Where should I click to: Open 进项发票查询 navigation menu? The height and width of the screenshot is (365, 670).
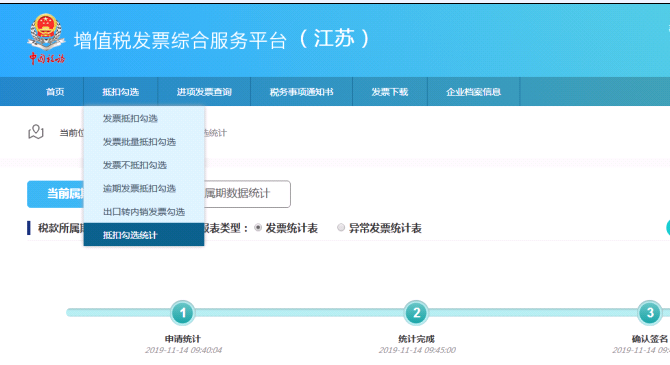click(204, 92)
